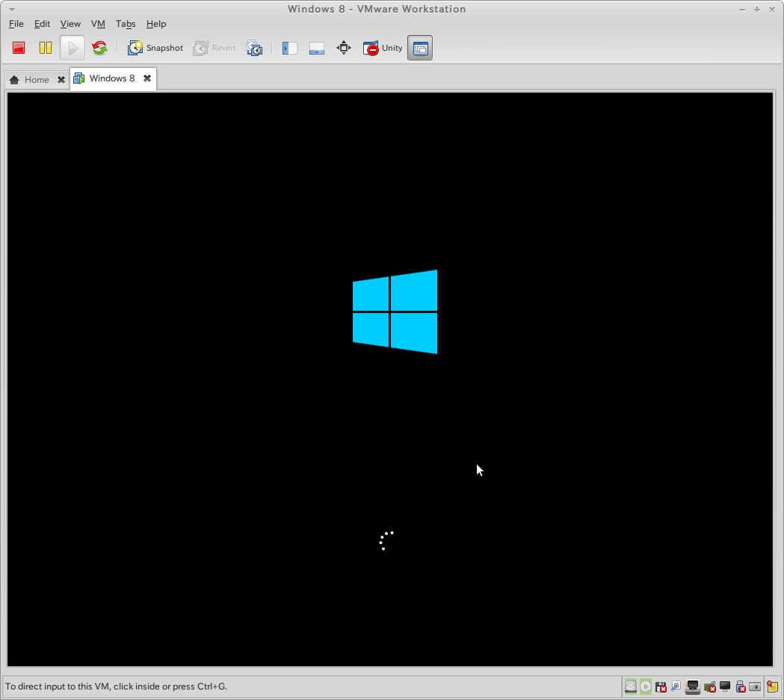Minimize the VMware Workstation window
The width and height of the screenshot is (784, 700).
pos(742,10)
